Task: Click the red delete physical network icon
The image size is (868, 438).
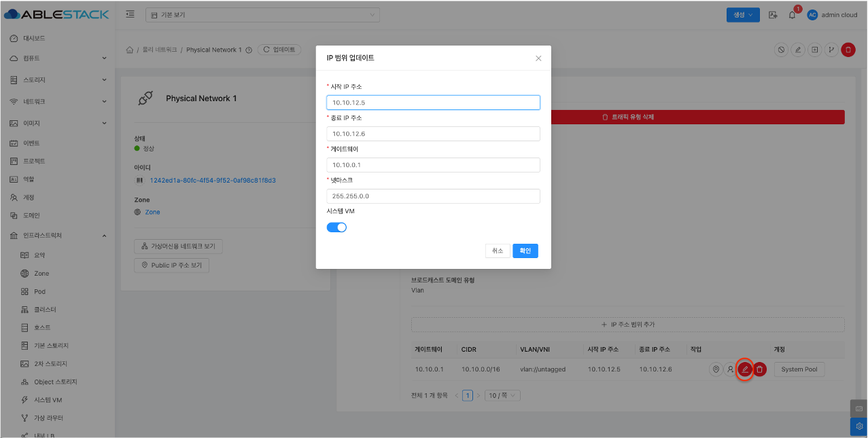Action: (x=848, y=50)
